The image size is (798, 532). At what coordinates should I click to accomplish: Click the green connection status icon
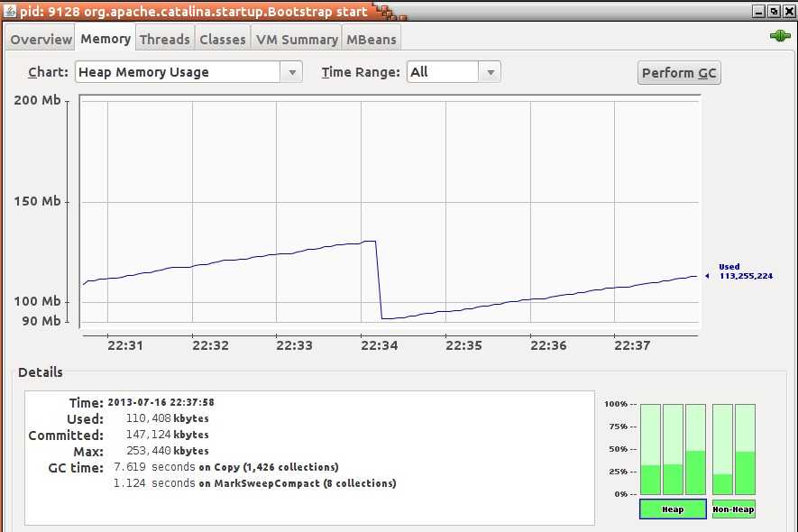(780, 36)
